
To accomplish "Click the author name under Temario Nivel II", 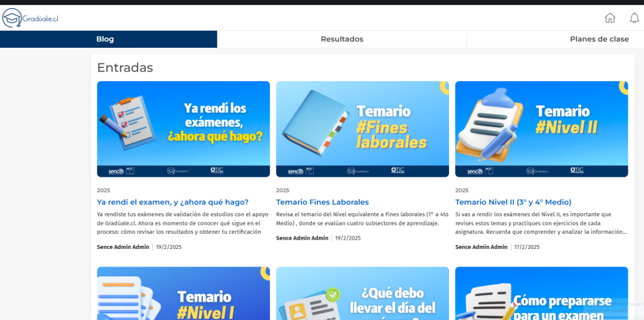I will coord(481,247).
